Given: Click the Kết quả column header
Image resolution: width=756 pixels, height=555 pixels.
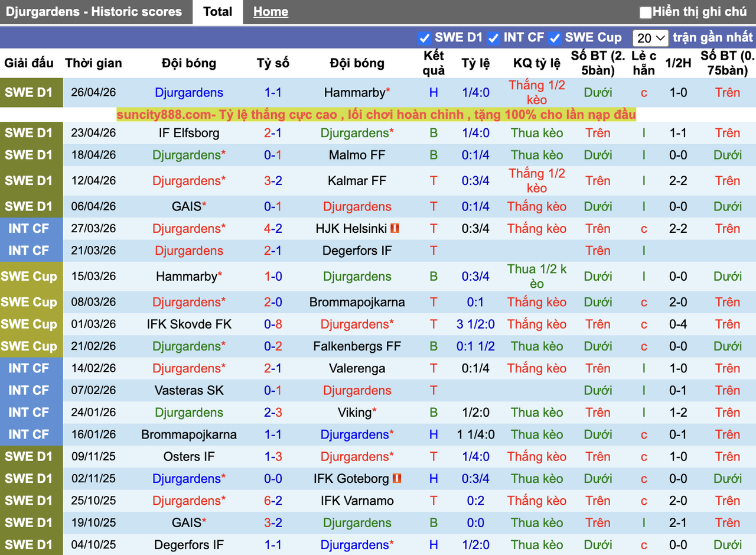Looking at the screenshot, I should click(x=434, y=63).
